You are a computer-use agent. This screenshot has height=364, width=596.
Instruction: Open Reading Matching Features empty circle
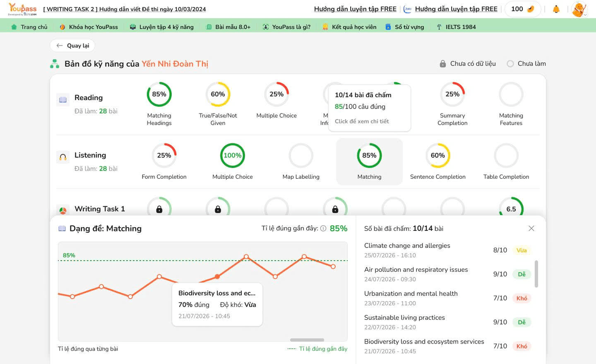[x=511, y=94]
